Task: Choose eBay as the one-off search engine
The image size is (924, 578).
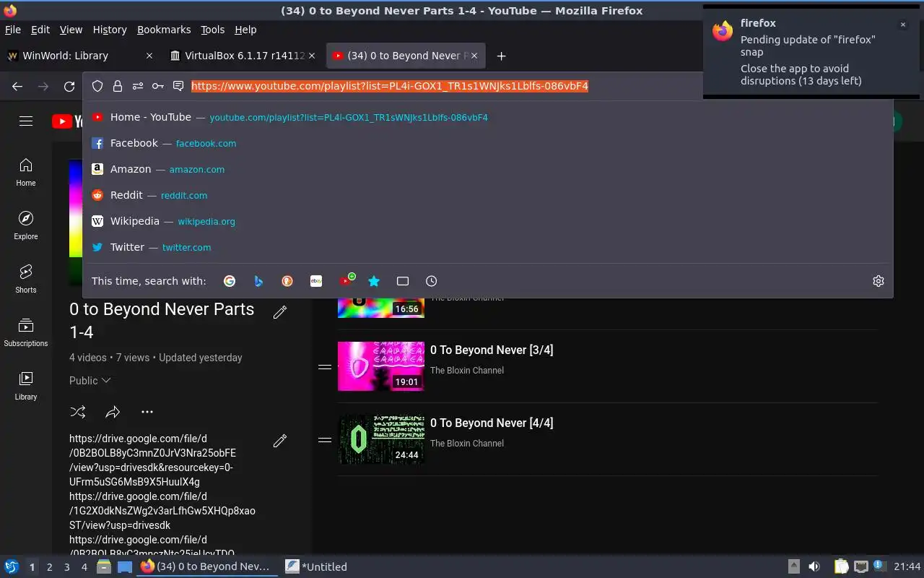Action: (x=316, y=281)
